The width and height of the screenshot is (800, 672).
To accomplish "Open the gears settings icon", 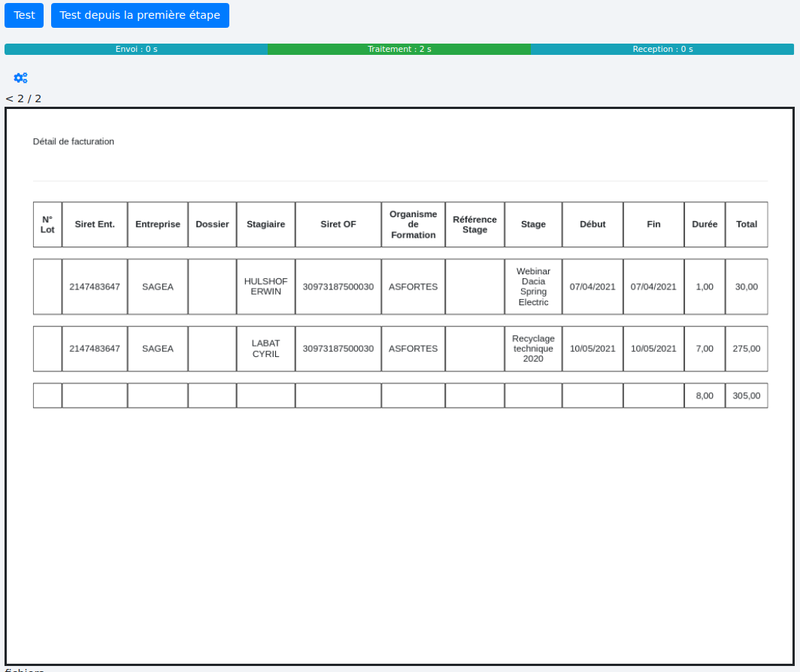I will [20, 78].
